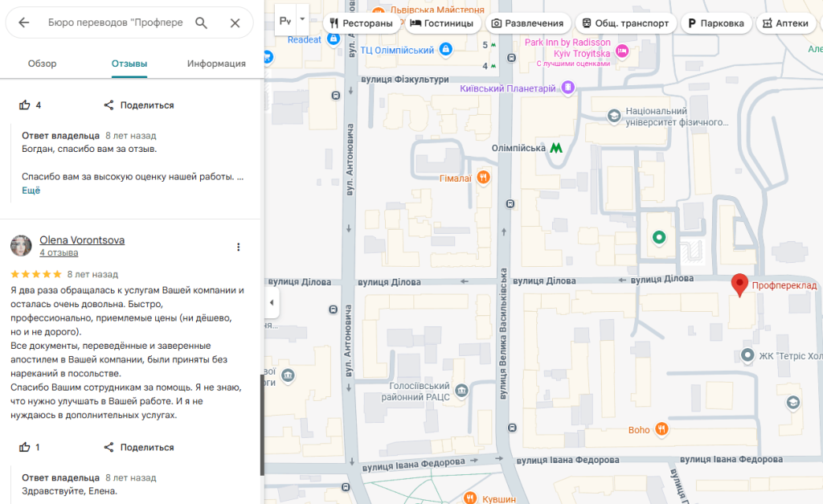Screen dimensions: 823x504
Task: Click the ТЦ Олімпійський shopping marker
Action: 445,49
